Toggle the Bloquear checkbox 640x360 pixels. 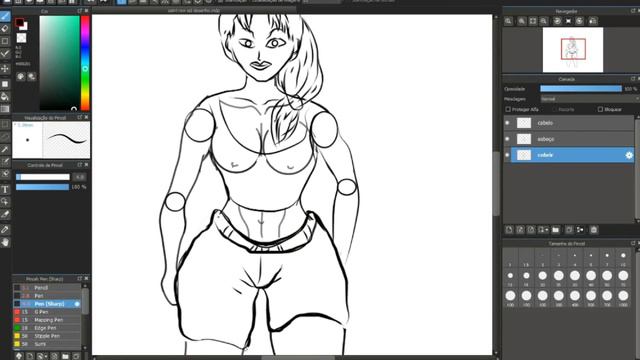coord(600,109)
